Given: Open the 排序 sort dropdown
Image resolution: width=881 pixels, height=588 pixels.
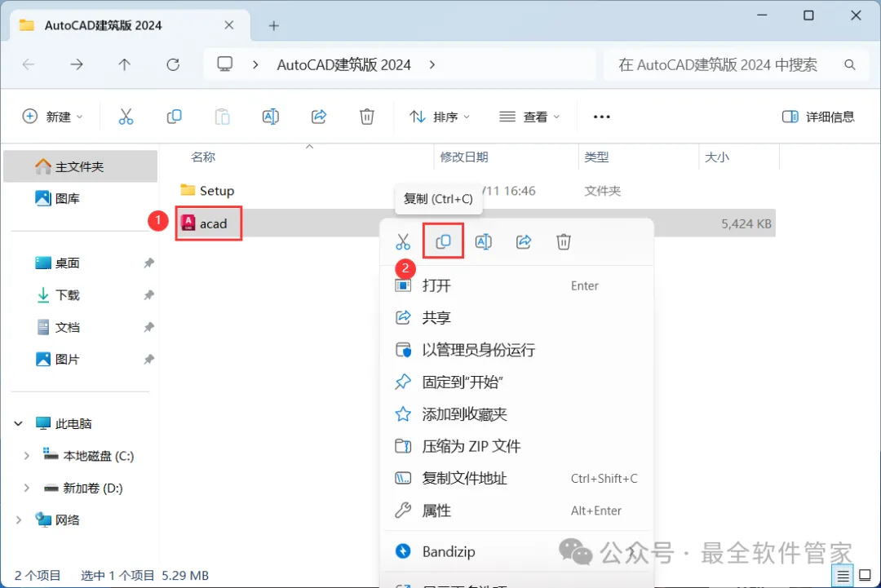Looking at the screenshot, I should click(x=440, y=117).
